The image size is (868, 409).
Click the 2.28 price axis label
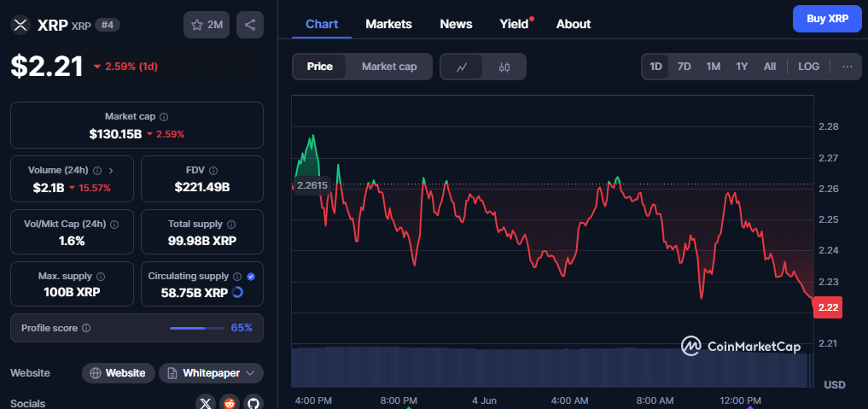point(829,126)
